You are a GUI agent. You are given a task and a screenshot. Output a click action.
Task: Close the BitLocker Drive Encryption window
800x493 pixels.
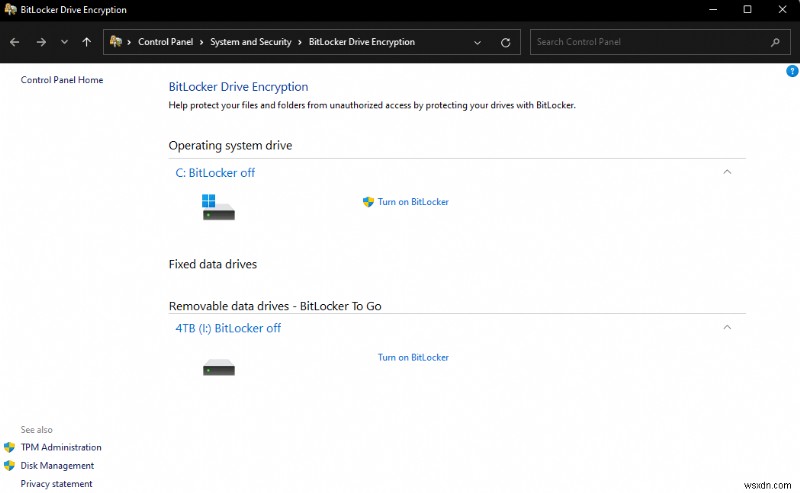click(x=782, y=9)
